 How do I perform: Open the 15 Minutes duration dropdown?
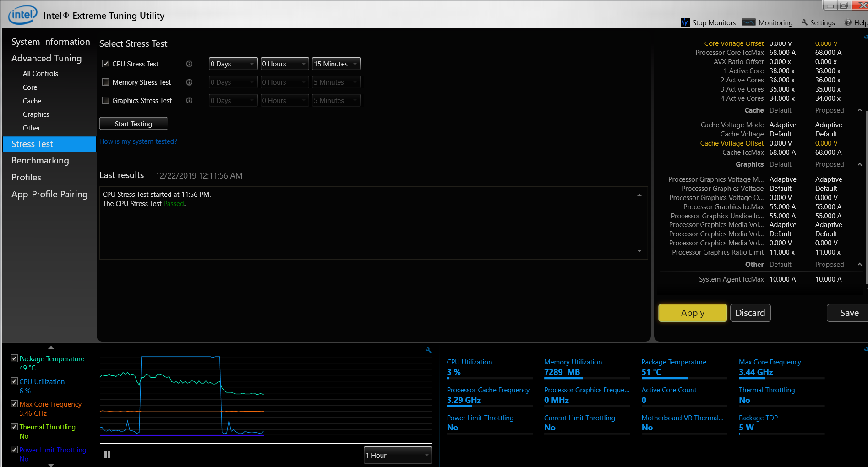[x=336, y=64]
